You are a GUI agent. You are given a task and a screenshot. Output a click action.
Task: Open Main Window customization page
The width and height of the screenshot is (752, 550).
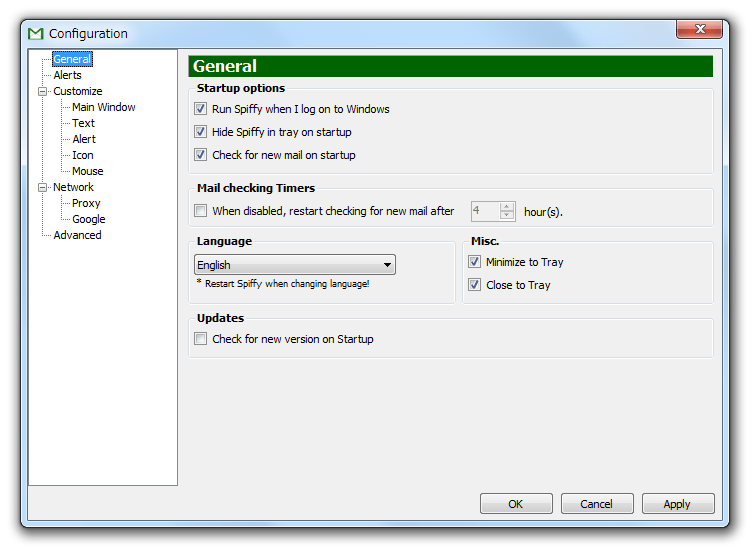[x=104, y=107]
